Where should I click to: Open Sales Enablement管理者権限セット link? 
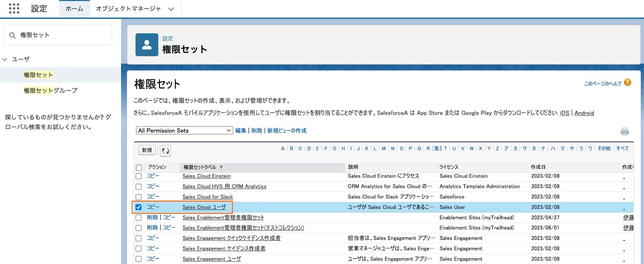coord(223,218)
